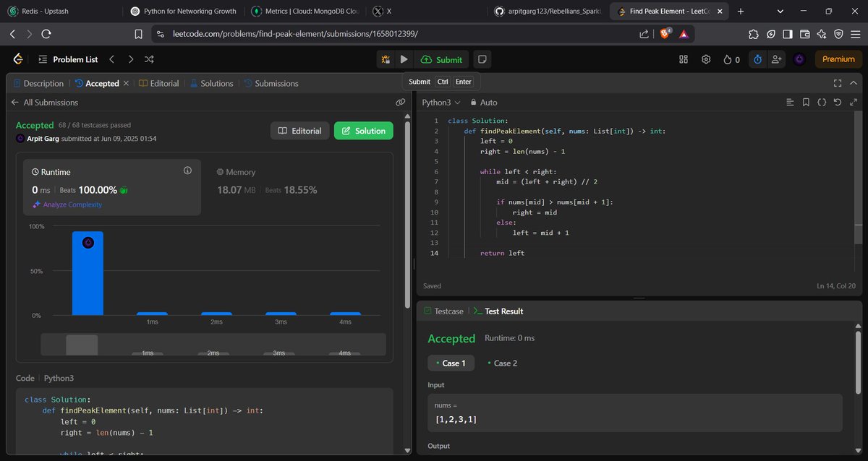Open the notes sticky icon
This screenshot has width=868, height=461.
[x=482, y=59]
